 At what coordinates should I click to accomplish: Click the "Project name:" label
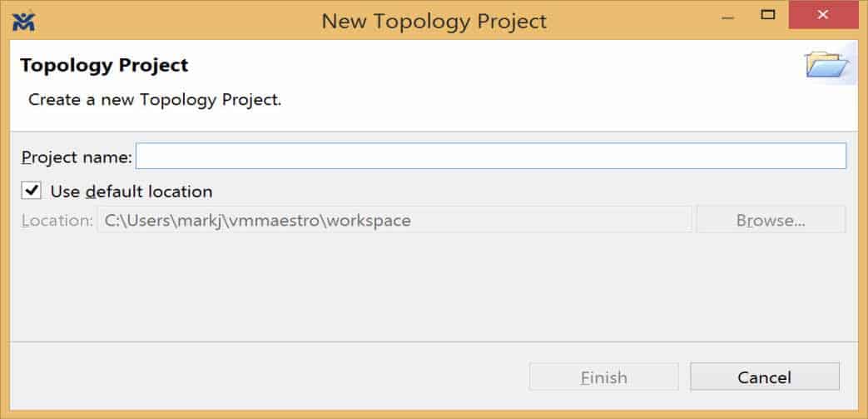[77, 157]
